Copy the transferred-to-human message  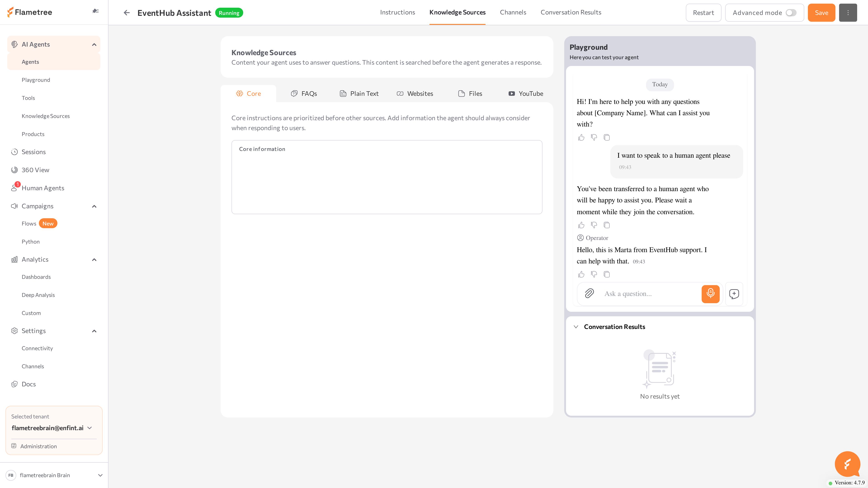tap(606, 225)
